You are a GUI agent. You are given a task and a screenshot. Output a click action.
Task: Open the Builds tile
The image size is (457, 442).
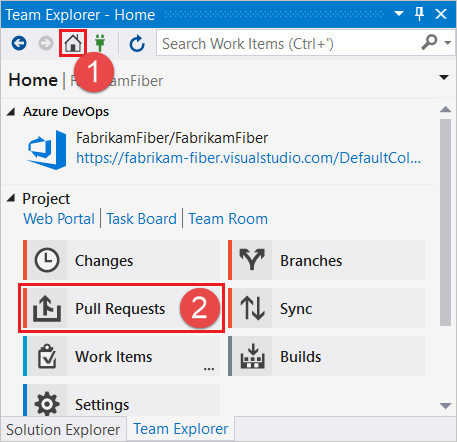[326, 356]
